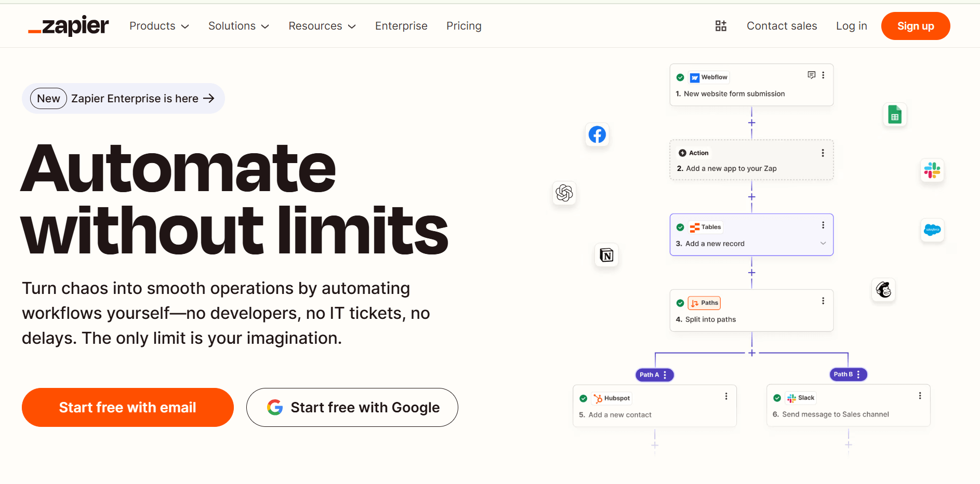
Task: Add step after Action step plus
Action: coord(751,197)
